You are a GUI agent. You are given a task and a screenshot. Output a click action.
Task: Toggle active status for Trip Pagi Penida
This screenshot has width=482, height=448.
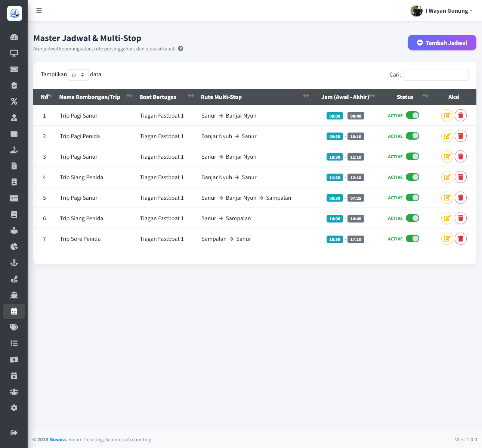[x=413, y=136]
